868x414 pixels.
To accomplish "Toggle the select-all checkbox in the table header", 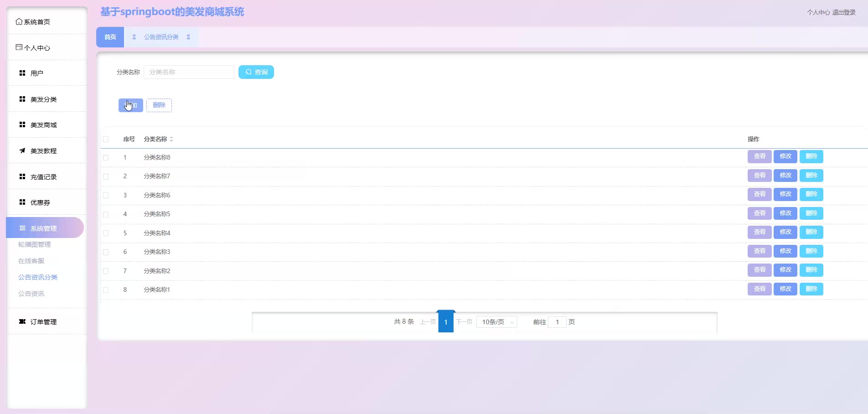I will (106, 139).
